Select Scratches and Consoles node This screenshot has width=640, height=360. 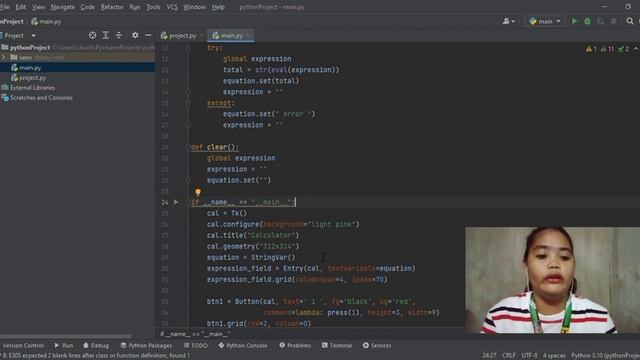pos(41,98)
